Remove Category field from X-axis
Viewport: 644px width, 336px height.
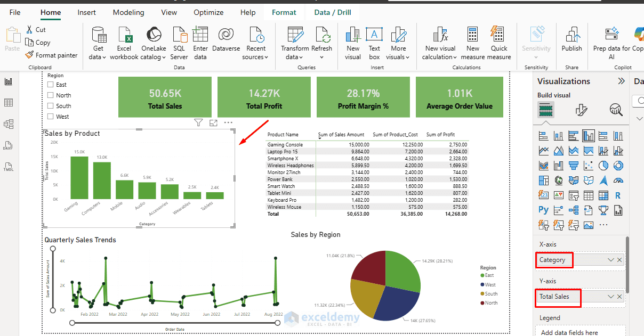619,260
